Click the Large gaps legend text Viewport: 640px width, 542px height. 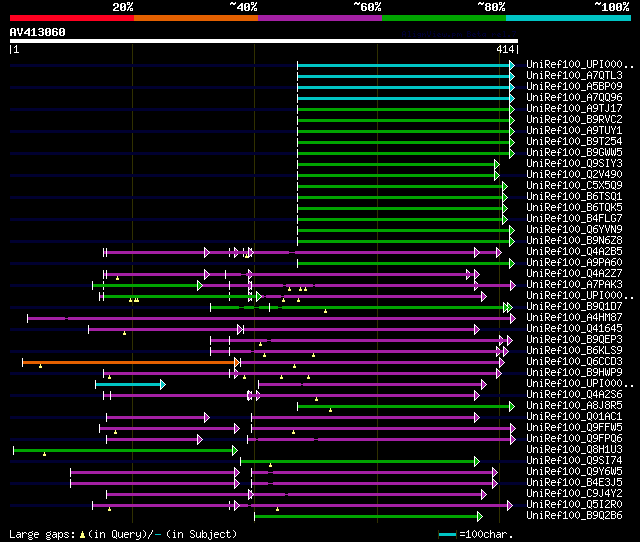[123, 534]
